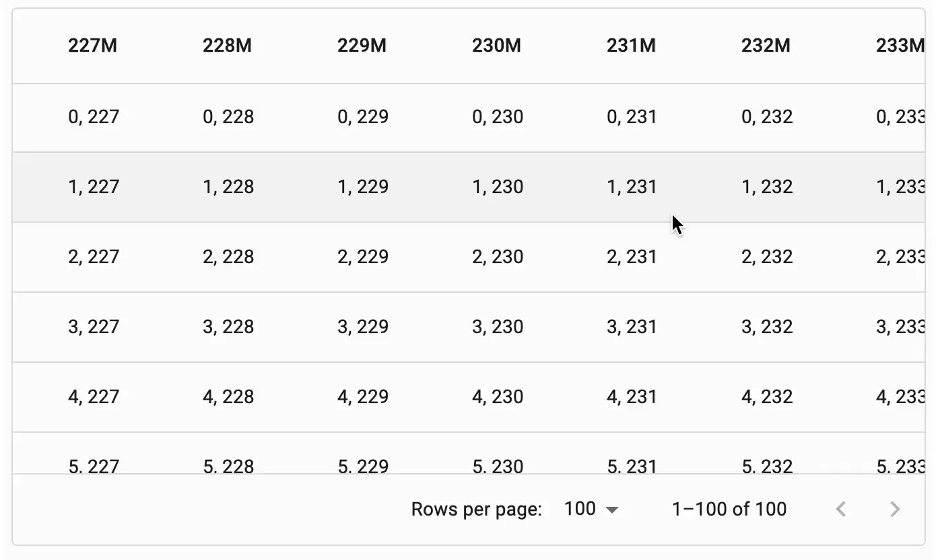Image resolution: width=936 pixels, height=560 pixels.
Task: Click cell 0, 230
Action: pos(498,117)
